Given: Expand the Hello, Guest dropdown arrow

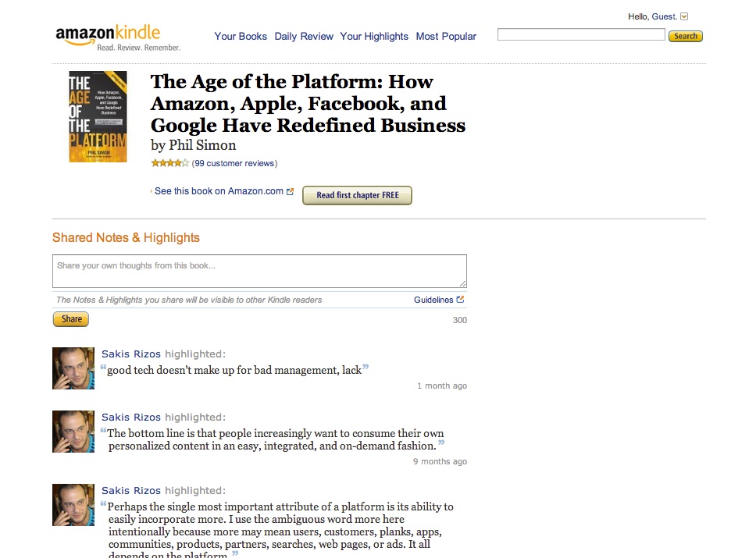Looking at the screenshot, I should tap(684, 16).
